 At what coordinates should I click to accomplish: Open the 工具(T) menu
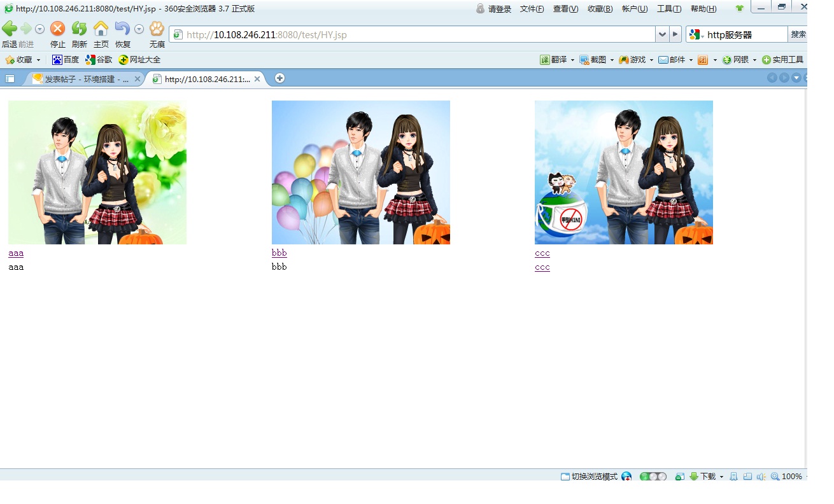[x=669, y=9]
